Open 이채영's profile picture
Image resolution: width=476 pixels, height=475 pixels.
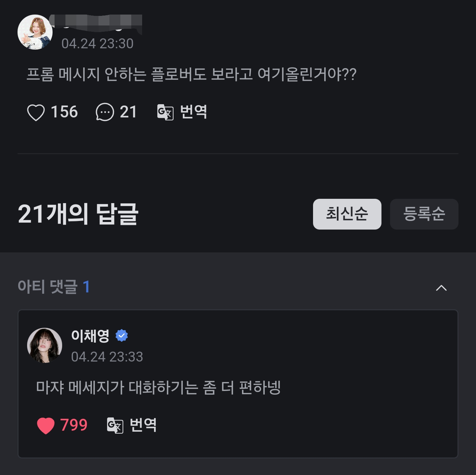45,345
